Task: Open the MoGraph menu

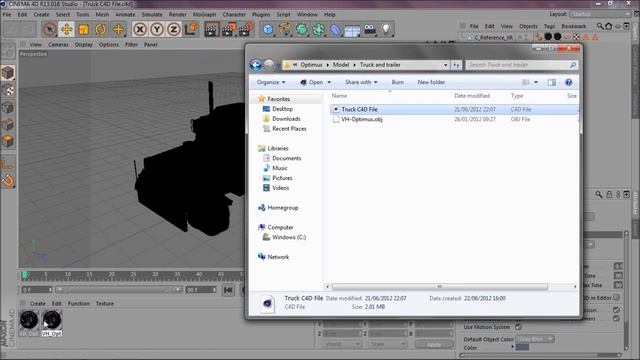Action: 204,14
